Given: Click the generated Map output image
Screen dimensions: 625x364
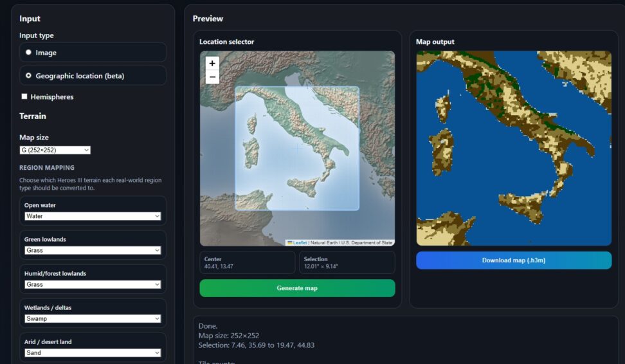Looking at the screenshot, I should tap(514, 149).
